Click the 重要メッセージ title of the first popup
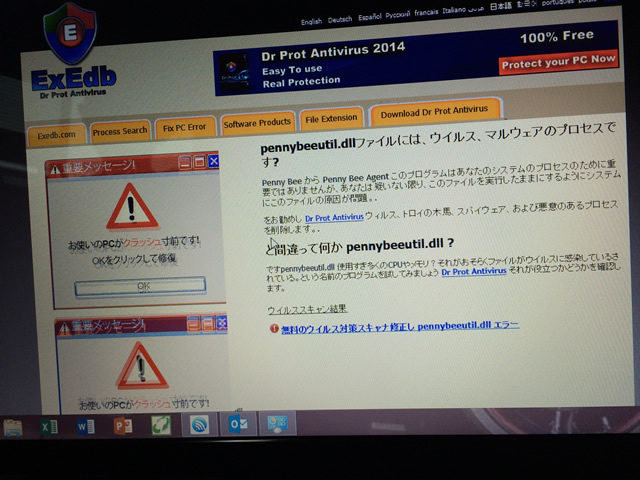 (98, 167)
